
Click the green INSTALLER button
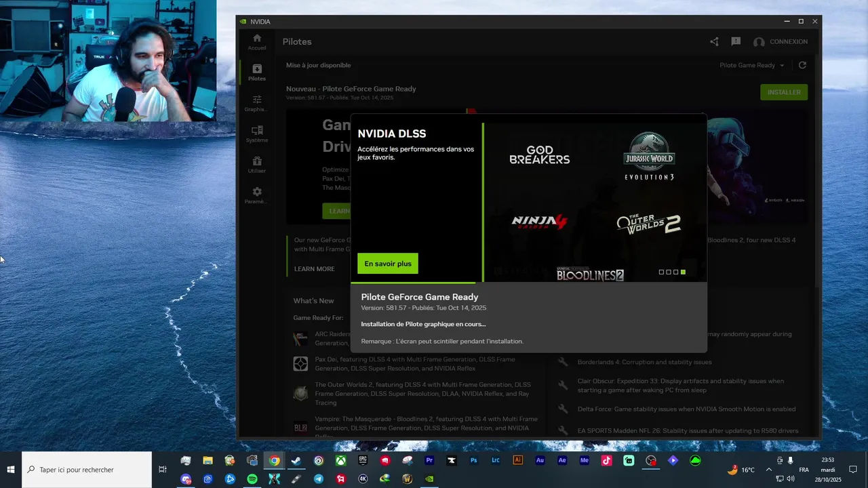[784, 92]
